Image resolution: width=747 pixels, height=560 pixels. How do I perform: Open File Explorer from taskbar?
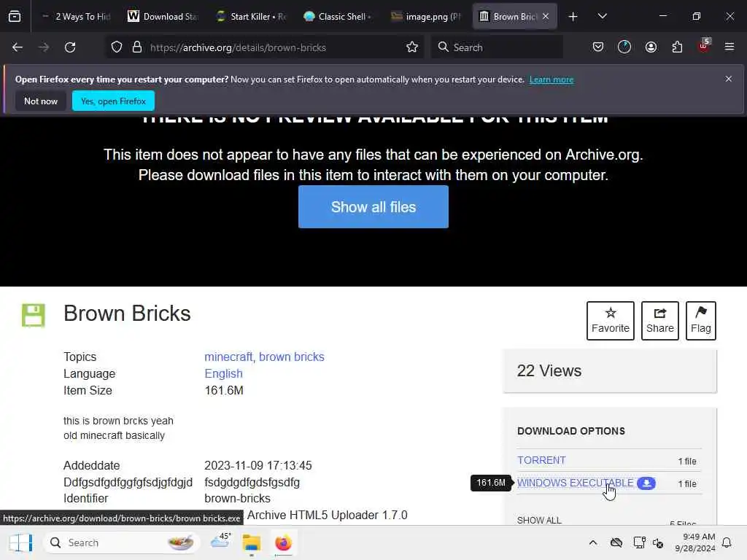[251, 542]
